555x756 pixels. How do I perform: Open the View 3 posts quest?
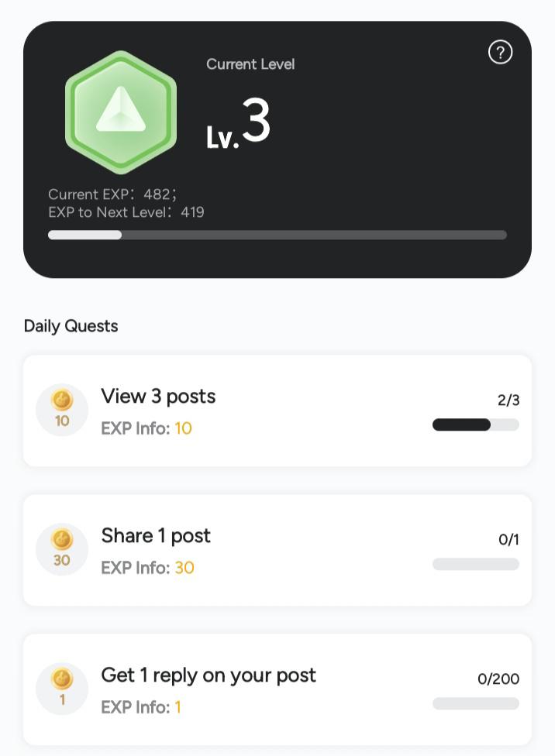click(x=158, y=397)
